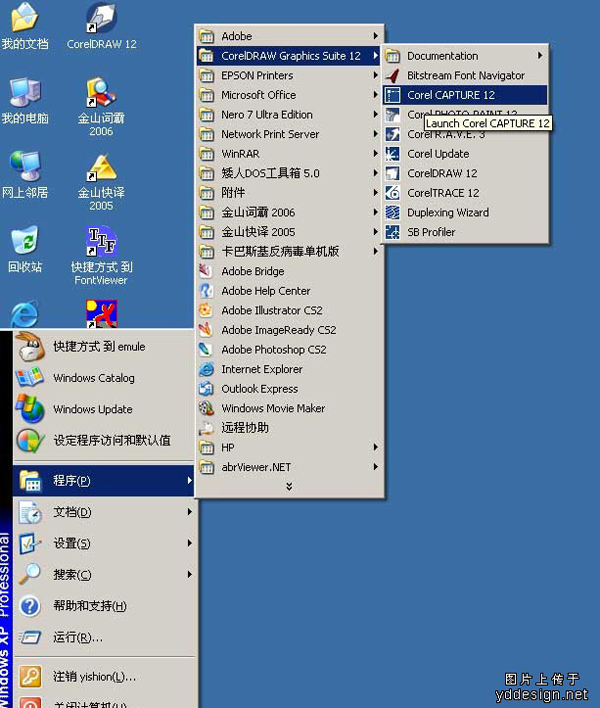Viewport: 600px width, 708px height.
Task: Expand the Adobe folder submenu arrow
Action: coord(375,36)
